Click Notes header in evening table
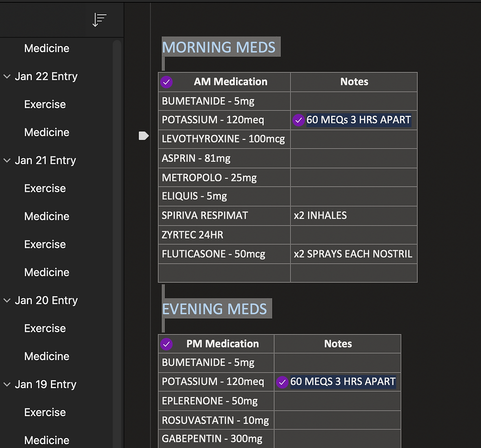Screen dimensions: 481x448 coord(338,344)
